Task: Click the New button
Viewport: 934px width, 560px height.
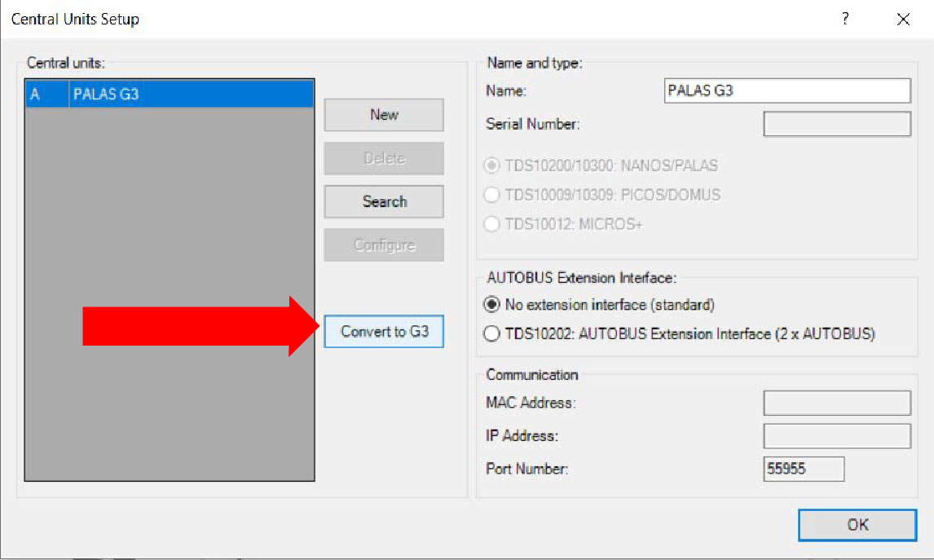Action: tap(384, 115)
